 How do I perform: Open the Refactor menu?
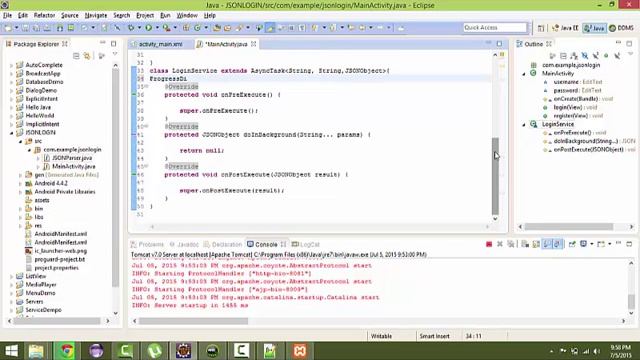pyautogui.click(x=44, y=15)
